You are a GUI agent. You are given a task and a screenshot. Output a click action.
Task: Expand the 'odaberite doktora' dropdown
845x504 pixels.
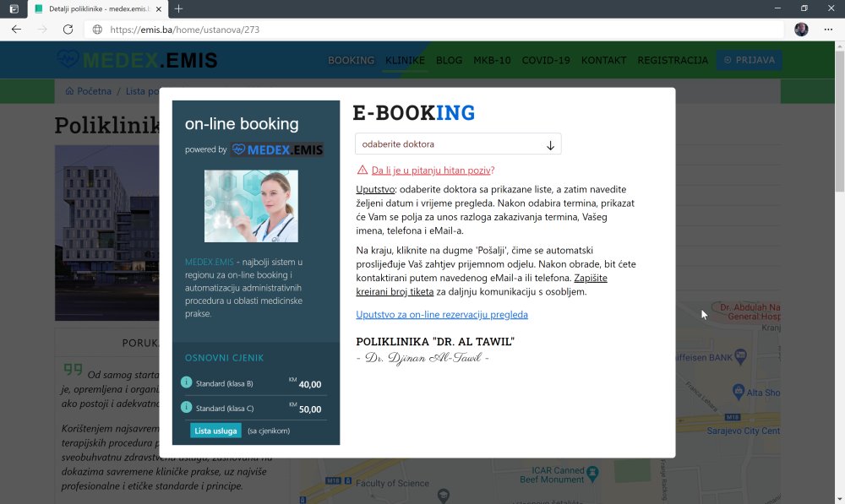point(458,144)
